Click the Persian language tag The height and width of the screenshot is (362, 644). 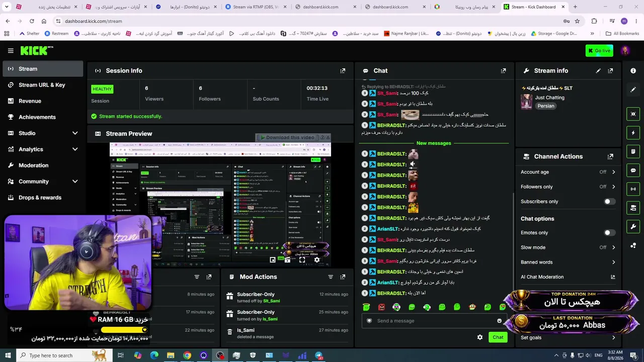click(x=546, y=106)
